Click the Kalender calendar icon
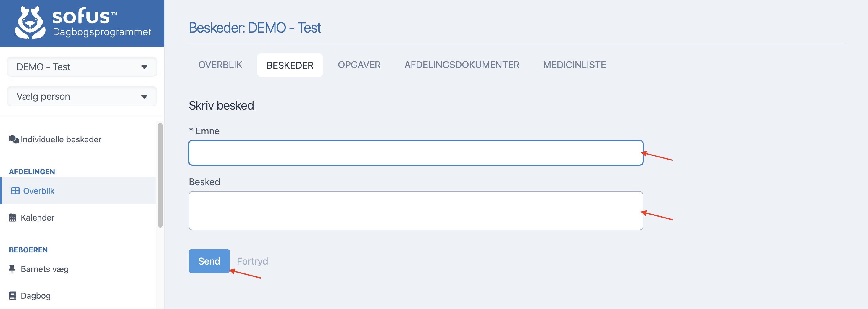Image resolution: width=868 pixels, height=309 pixels. coord(12,217)
